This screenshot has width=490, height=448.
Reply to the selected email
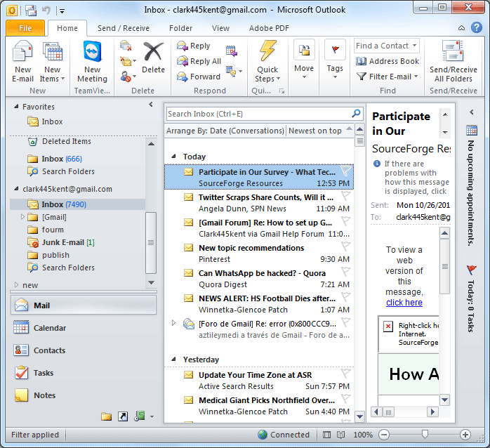tap(194, 46)
